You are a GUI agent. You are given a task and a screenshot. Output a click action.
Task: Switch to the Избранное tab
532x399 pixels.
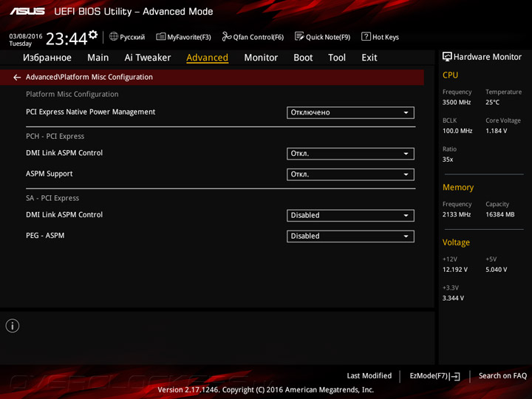click(x=47, y=58)
